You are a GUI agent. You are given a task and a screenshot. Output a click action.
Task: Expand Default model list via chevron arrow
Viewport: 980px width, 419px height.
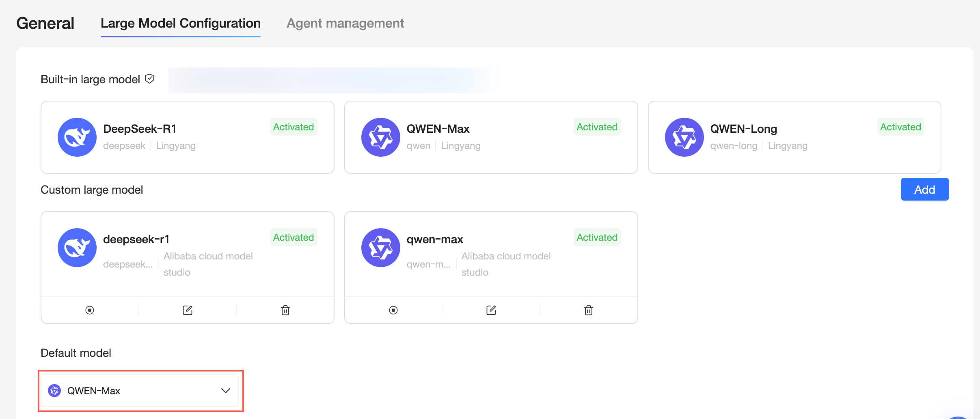(x=226, y=391)
